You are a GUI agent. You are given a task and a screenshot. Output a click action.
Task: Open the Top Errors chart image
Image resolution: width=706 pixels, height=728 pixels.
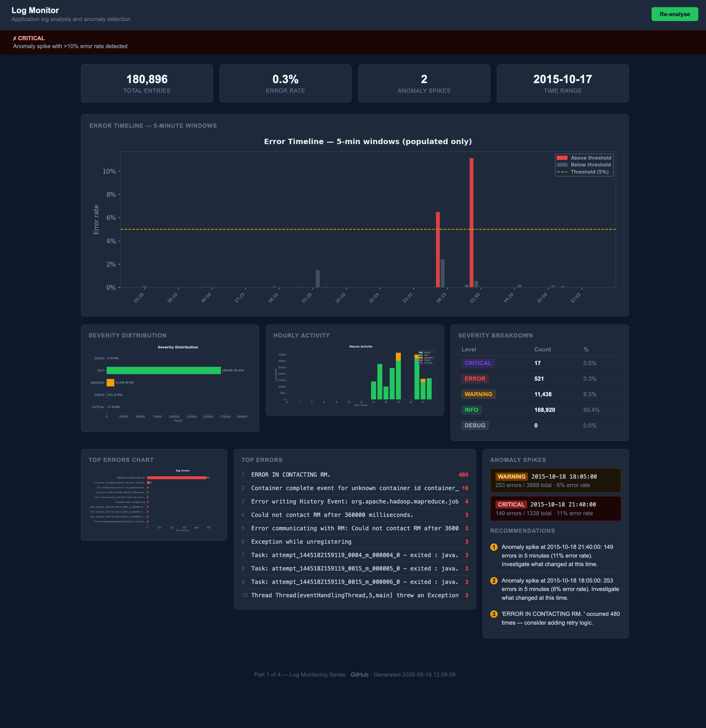tap(154, 500)
